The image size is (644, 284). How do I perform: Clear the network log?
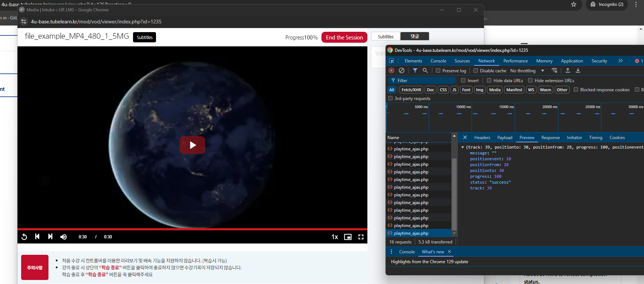point(402,70)
